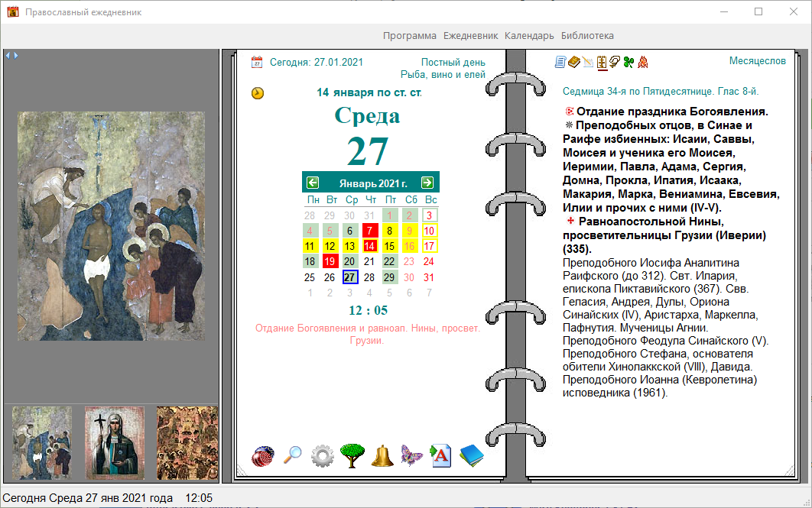Select January 15 in the calendar
The width and height of the screenshot is (812, 508).
[x=389, y=246]
